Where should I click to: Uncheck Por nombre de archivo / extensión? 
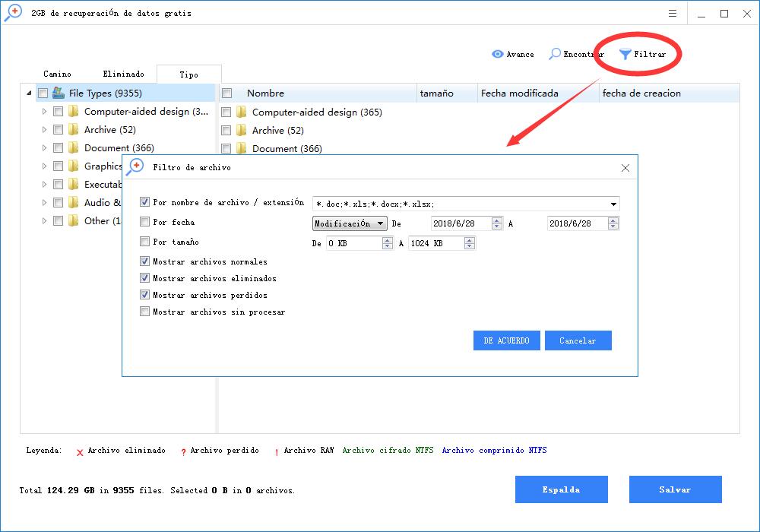pos(144,202)
